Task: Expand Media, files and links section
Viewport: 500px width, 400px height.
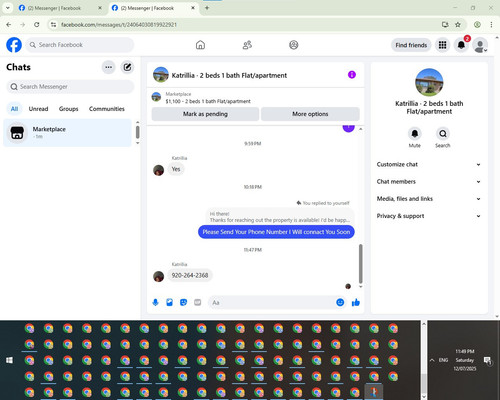Action: 429,199
